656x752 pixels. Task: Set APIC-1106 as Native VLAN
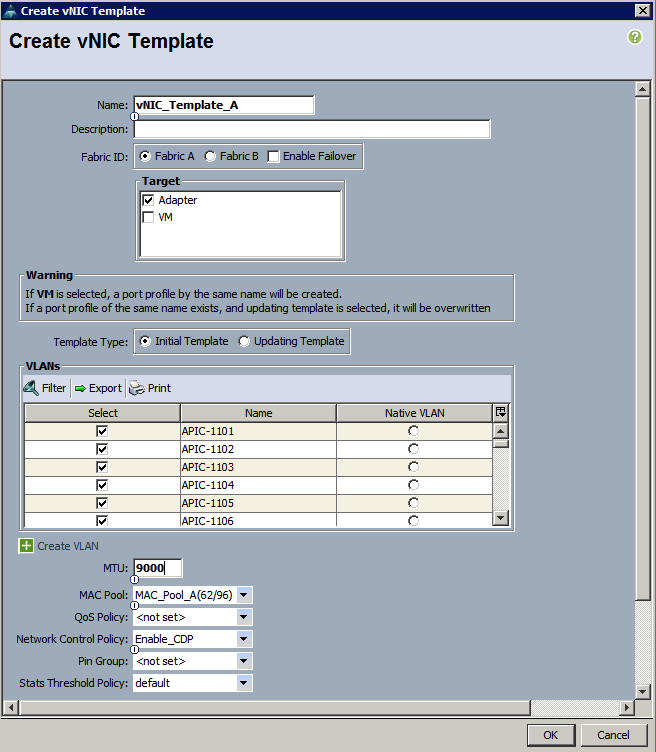413,520
